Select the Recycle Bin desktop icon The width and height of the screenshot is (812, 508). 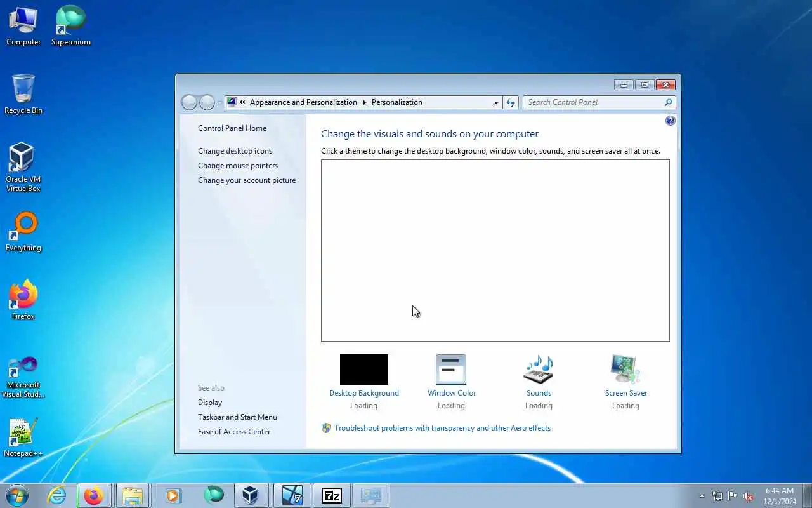coord(23,95)
